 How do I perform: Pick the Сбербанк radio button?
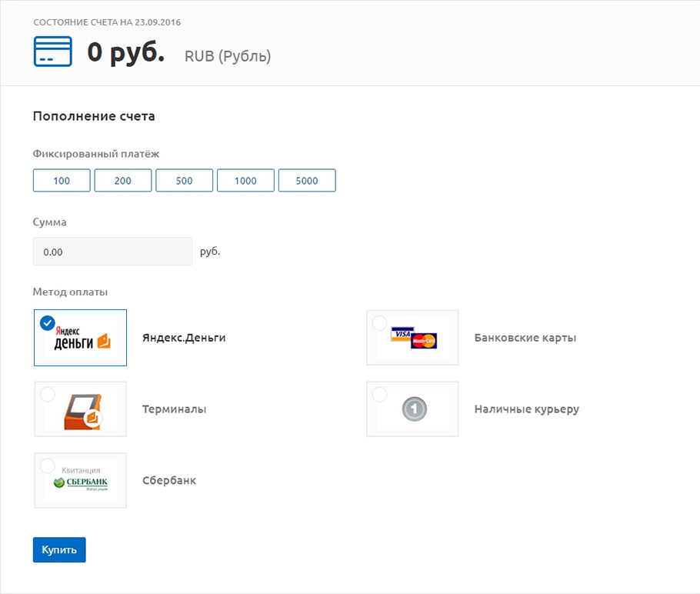coord(48,466)
